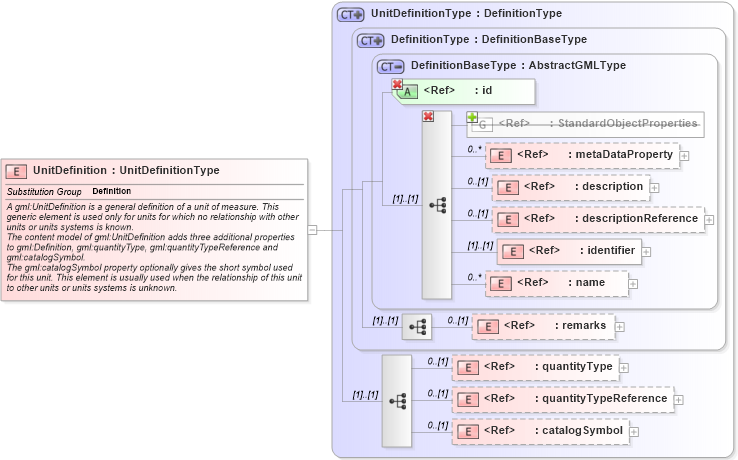
Task: Click the E icon of description element
Action: coord(508,188)
